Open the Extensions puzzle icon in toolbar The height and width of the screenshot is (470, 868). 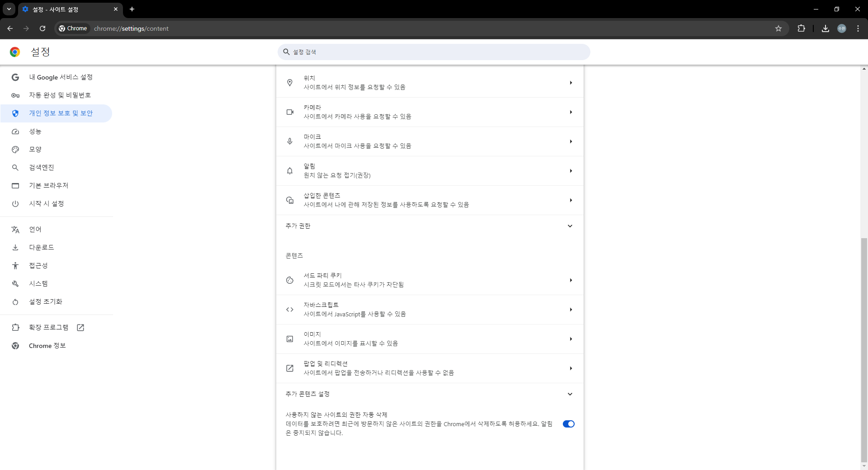[801, 28]
